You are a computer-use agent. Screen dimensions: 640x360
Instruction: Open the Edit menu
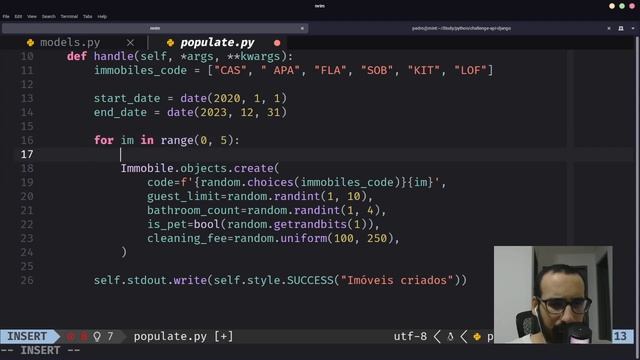pos(18,16)
